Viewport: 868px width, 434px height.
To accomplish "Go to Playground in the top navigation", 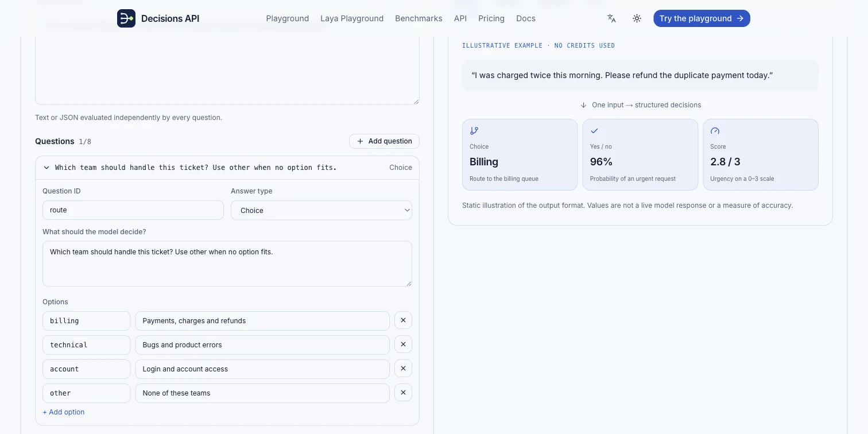I will (288, 18).
